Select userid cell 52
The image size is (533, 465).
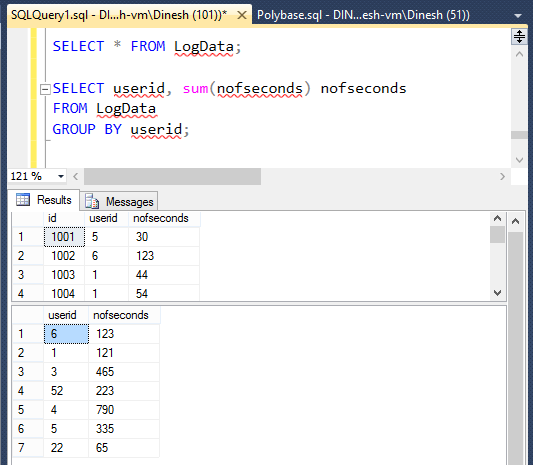pos(66,391)
